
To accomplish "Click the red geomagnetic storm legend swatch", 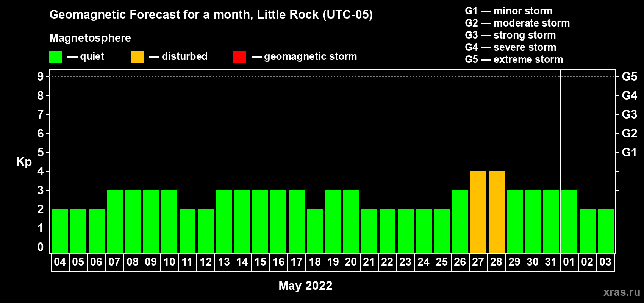I will [239, 57].
